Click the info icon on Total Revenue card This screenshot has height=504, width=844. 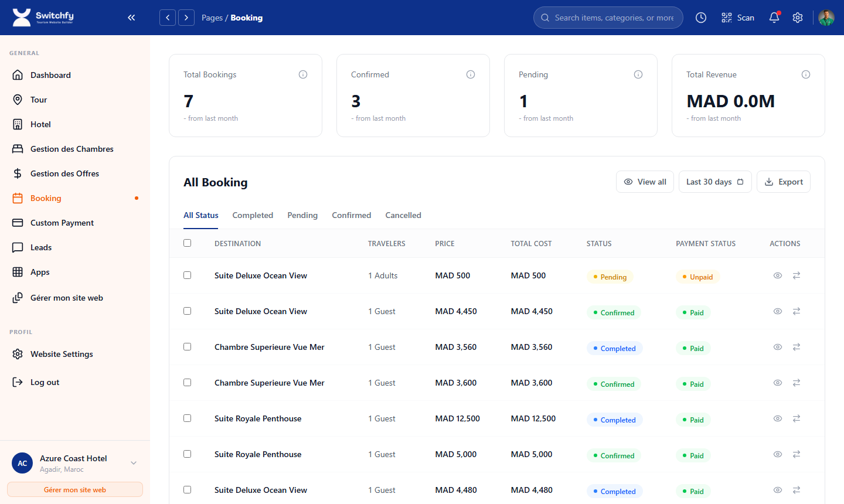(x=806, y=74)
